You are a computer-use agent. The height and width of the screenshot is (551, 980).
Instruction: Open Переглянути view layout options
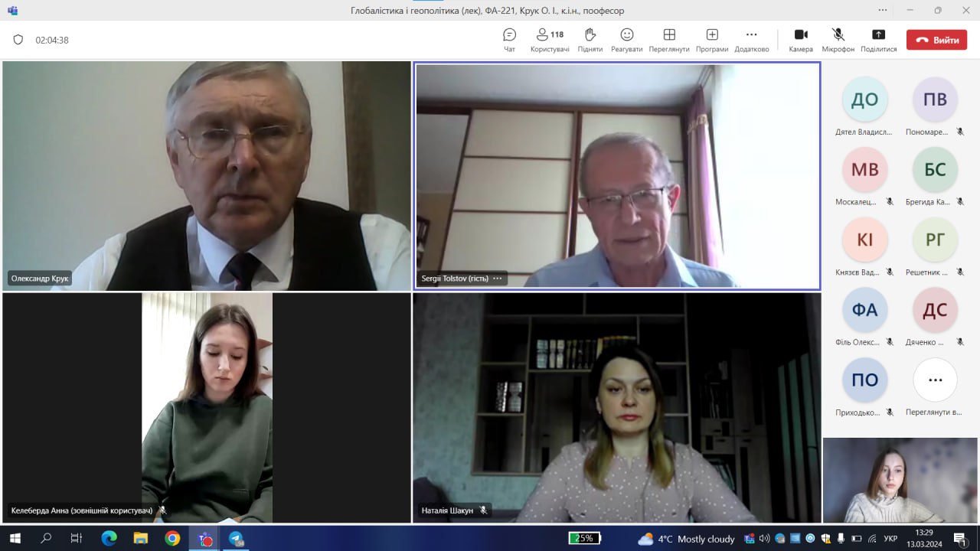point(668,40)
